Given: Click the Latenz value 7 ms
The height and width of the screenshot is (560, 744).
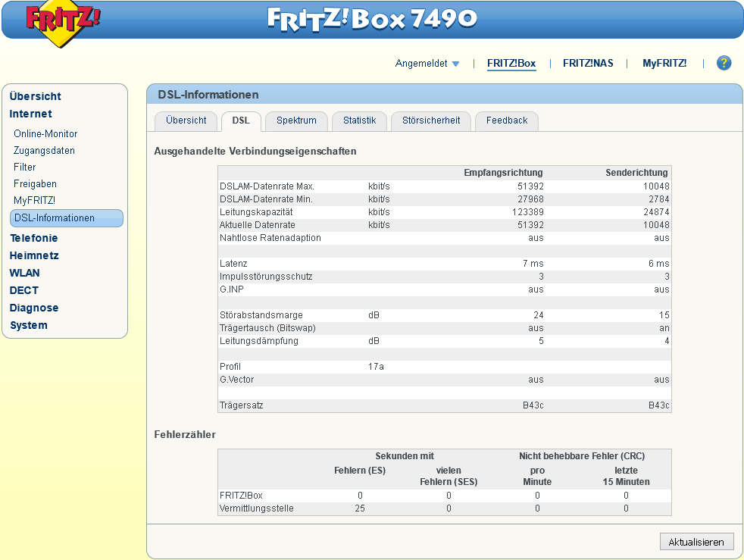Looking at the screenshot, I should tap(533, 264).
